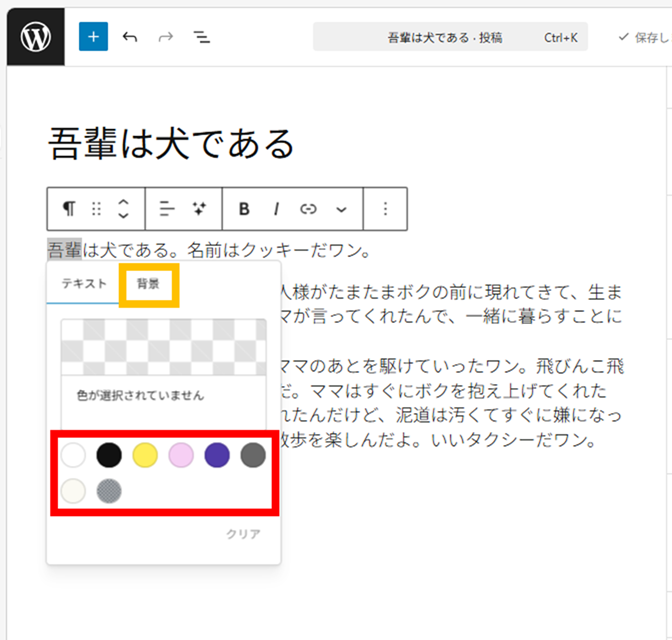Open the document overview list icon
Screen dimensions: 672x640
[x=202, y=37]
